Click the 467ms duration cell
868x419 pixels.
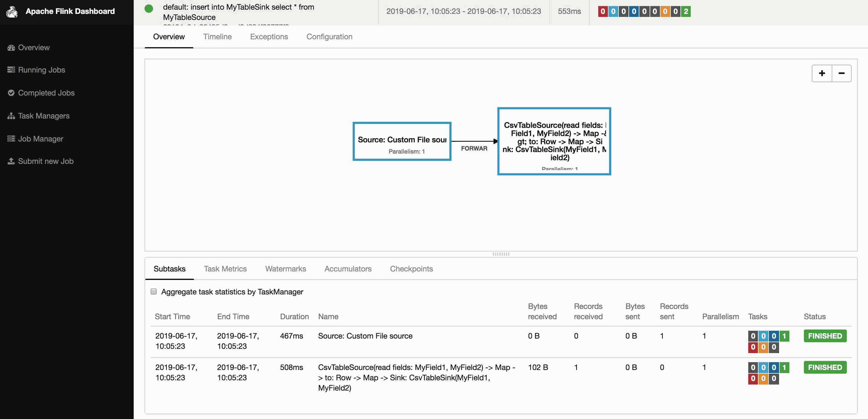292,336
